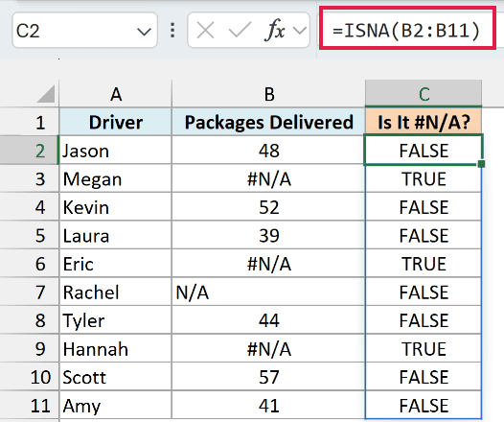Select the cell containing Scott

point(116,377)
